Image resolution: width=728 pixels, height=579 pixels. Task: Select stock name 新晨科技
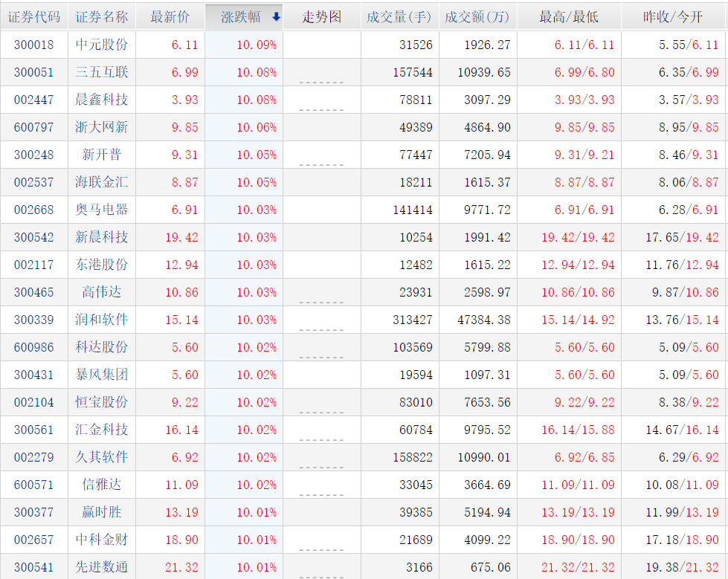pos(102,237)
